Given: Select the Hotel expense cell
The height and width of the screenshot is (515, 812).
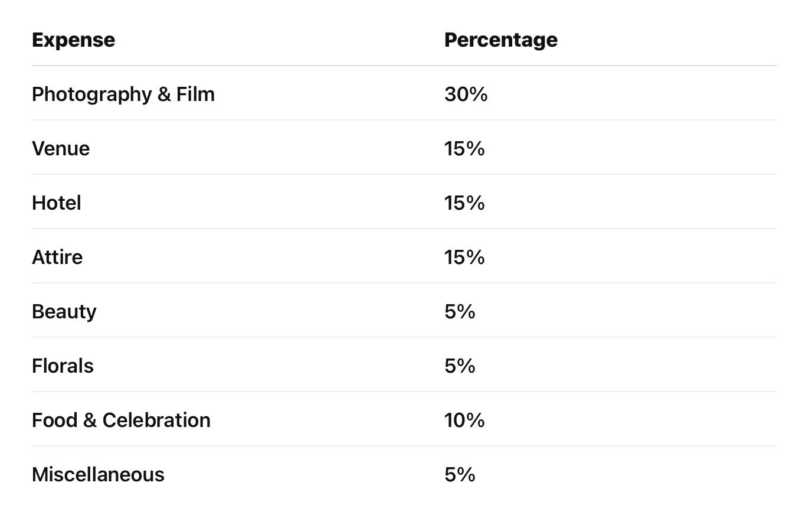Looking at the screenshot, I should tap(57, 203).
